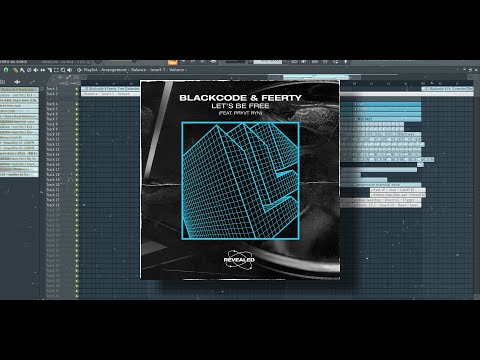Viewport: 480px width, 360px height.
Task: Click Arrangement in the breadcrumb title
Action: (114, 70)
